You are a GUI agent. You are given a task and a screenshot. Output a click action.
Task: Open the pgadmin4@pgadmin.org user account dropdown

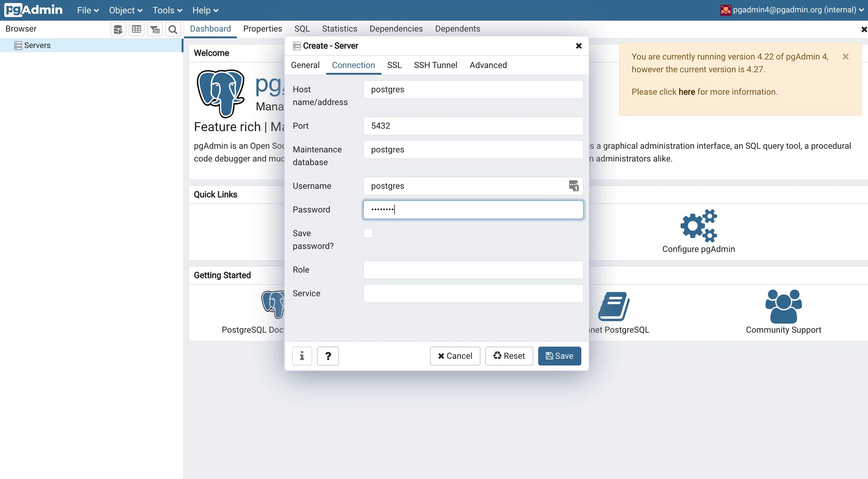pyautogui.click(x=794, y=10)
